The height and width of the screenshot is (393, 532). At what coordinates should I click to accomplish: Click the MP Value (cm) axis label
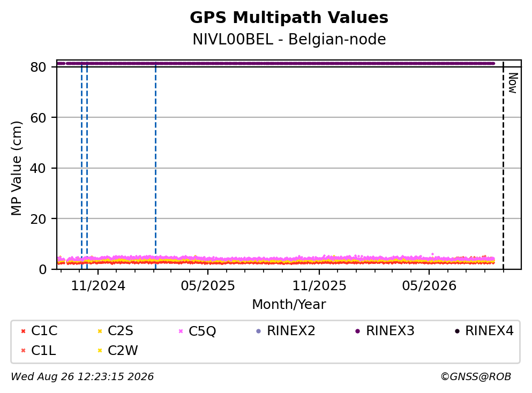[x=16, y=168]
